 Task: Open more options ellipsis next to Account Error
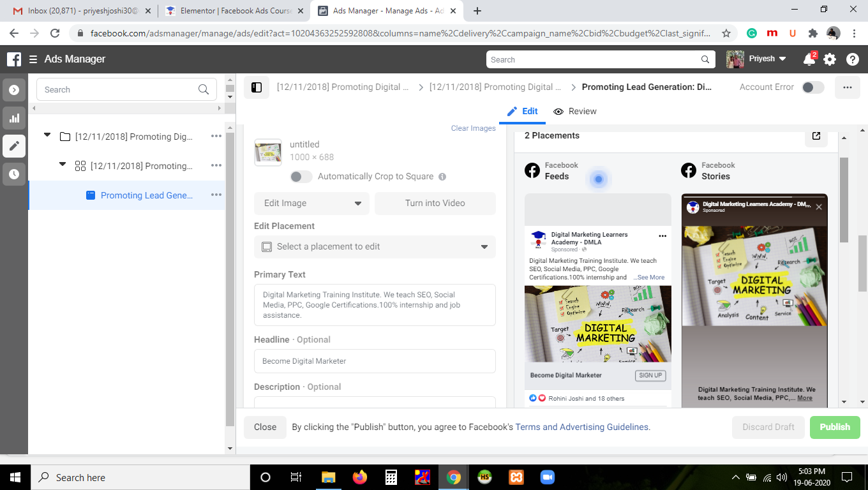click(848, 87)
